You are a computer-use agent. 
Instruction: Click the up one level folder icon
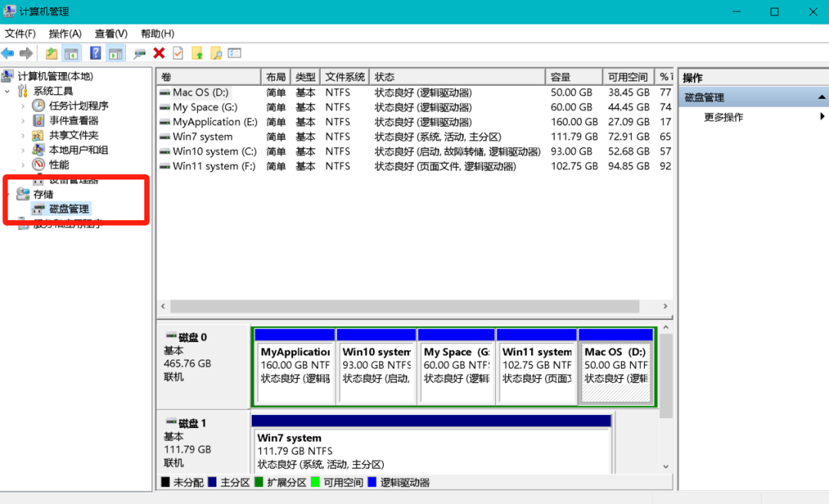[51, 53]
